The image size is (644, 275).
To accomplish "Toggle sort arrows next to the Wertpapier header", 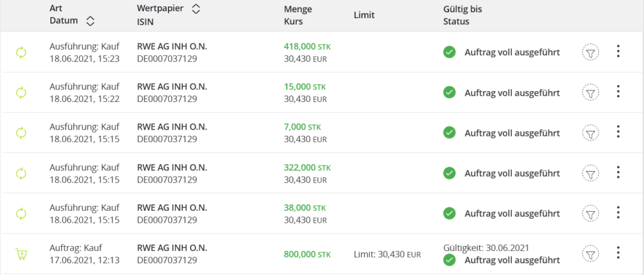I will (196, 9).
